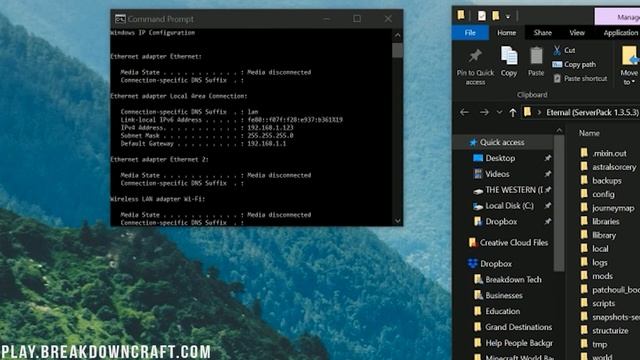Click the Move to icon
Image resolution: width=640 pixels, height=360 pixels.
click(629, 56)
